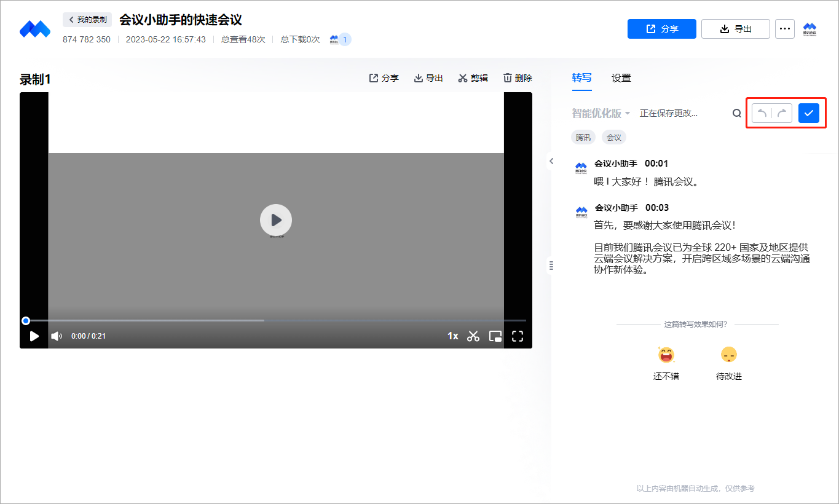This screenshot has width=839, height=504.
Task: Click the meeting ID 874 782 350
Action: pos(87,39)
